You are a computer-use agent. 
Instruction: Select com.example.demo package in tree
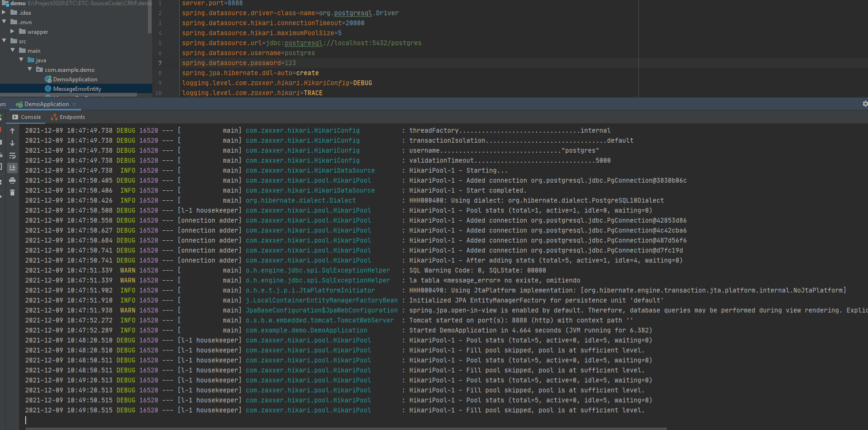[69, 70]
